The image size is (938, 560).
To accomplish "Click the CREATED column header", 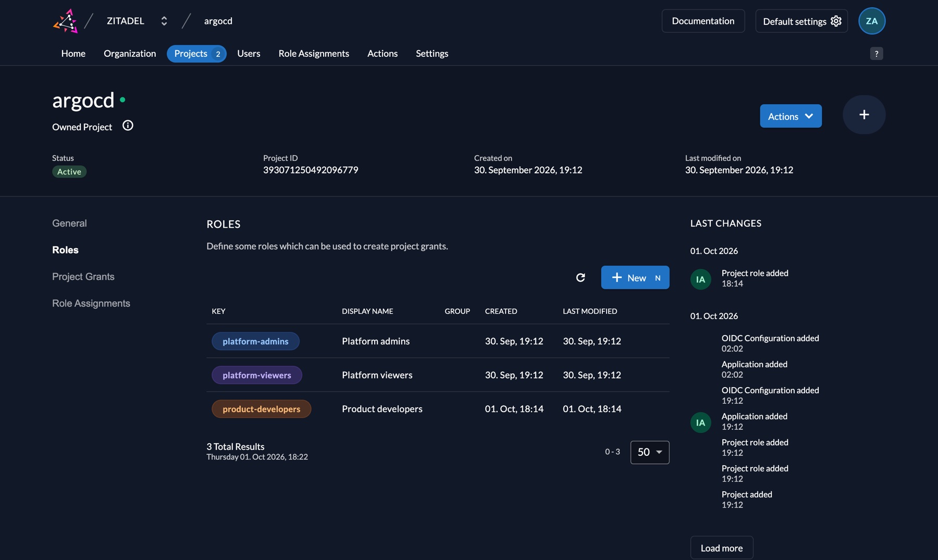I will [x=501, y=311].
